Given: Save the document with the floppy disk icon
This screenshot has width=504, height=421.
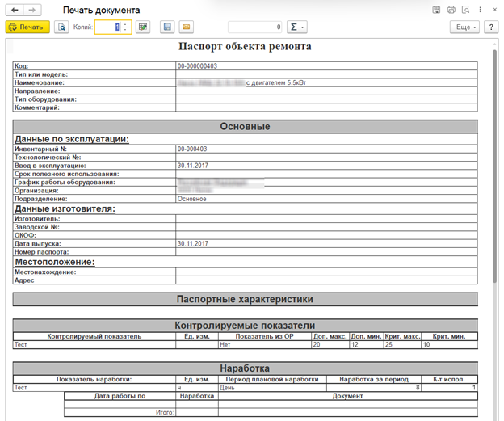Looking at the screenshot, I should (x=167, y=27).
